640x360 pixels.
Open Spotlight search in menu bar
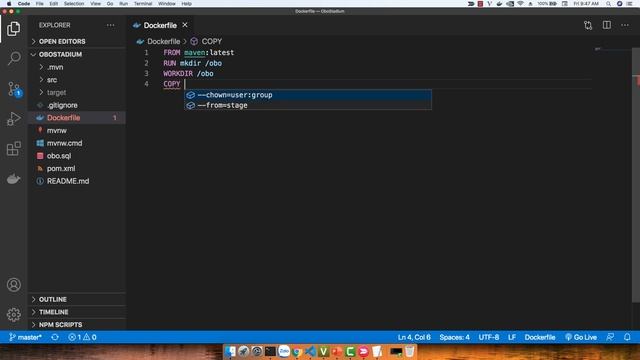(x=608, y=4)
